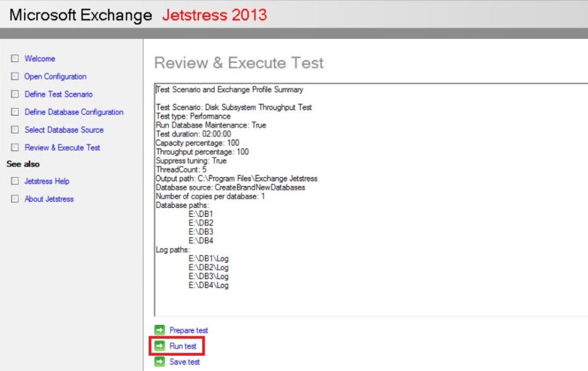Click the small icon beside Welcome

click(x=15, y=59)
